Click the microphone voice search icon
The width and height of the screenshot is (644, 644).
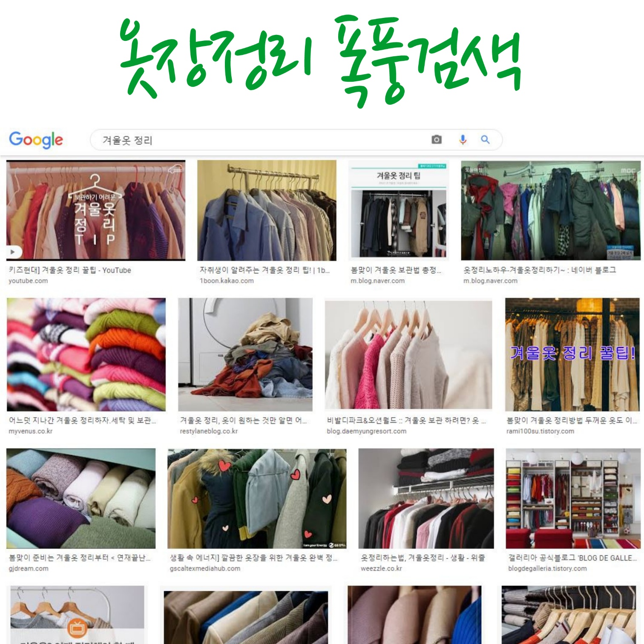463,140
